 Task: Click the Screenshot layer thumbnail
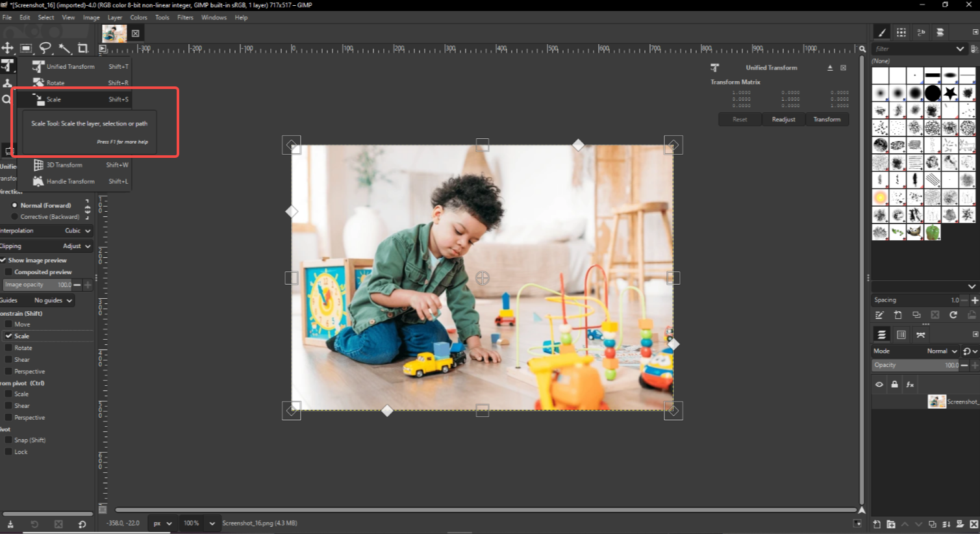click(936, 401)
